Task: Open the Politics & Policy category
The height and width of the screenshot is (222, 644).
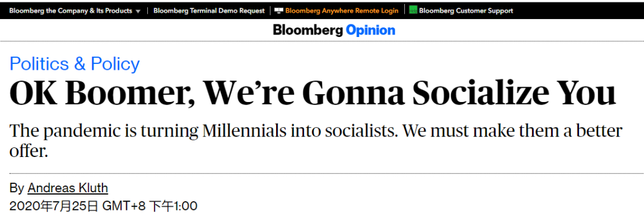Action: [75, 64]
